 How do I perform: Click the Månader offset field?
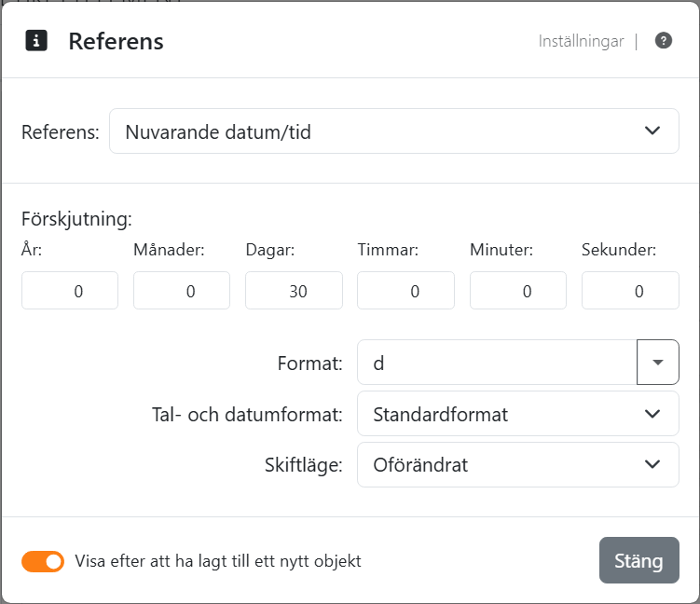point(182,291)
